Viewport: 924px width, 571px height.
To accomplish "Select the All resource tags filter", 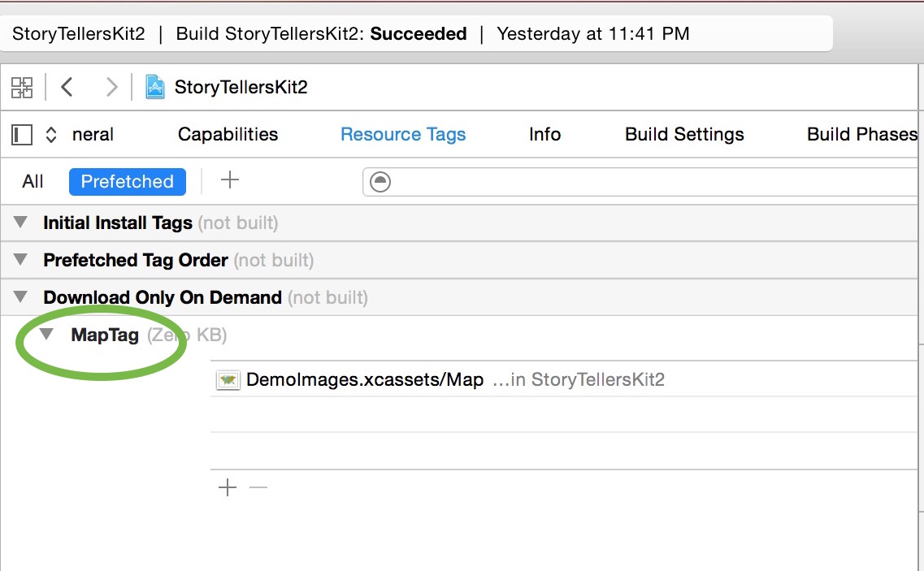I will tap(33, 181).
